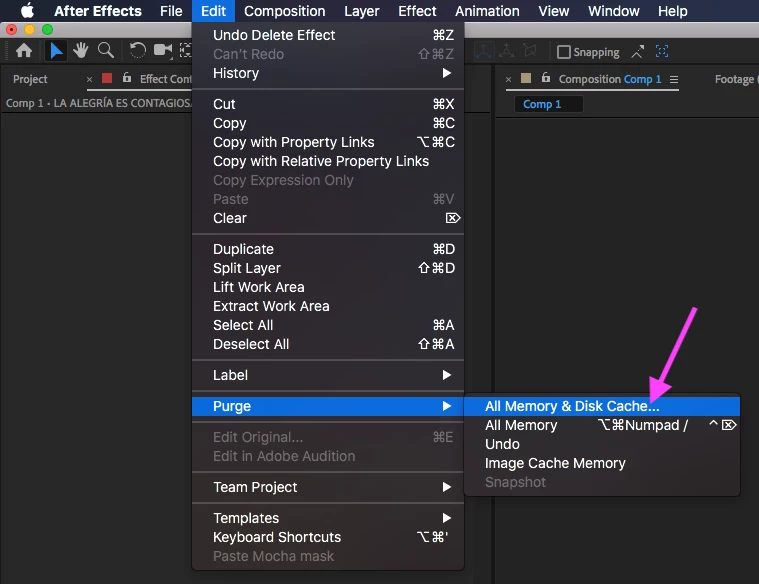Choose Cut from Edit menu
This screenshot has width=759, height=584.
pos(328,104)
